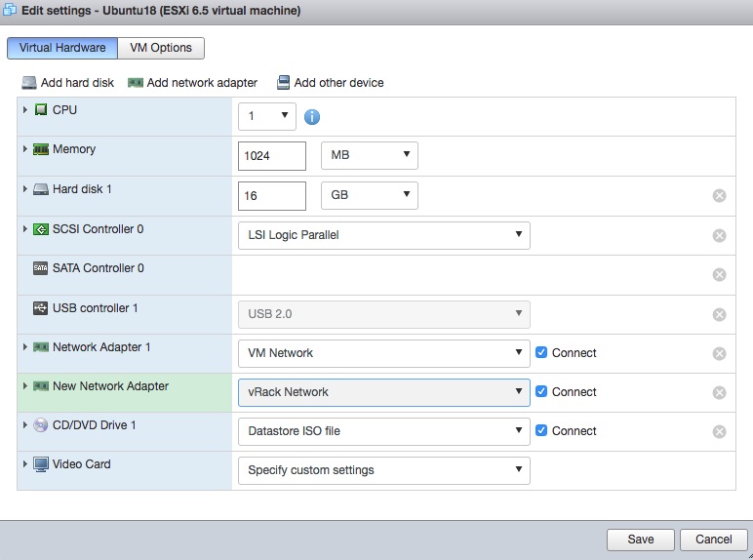Image resolution: width=753 pixels, height=560 pixels.
Task: Expand the CPU settings row
Action: (25, 109)
